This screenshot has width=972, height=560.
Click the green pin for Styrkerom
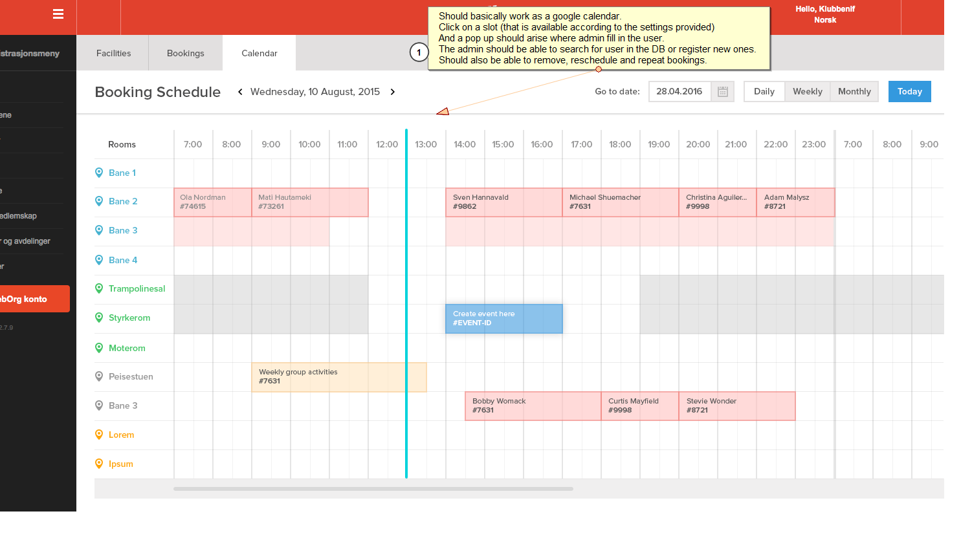click(99, 318)
